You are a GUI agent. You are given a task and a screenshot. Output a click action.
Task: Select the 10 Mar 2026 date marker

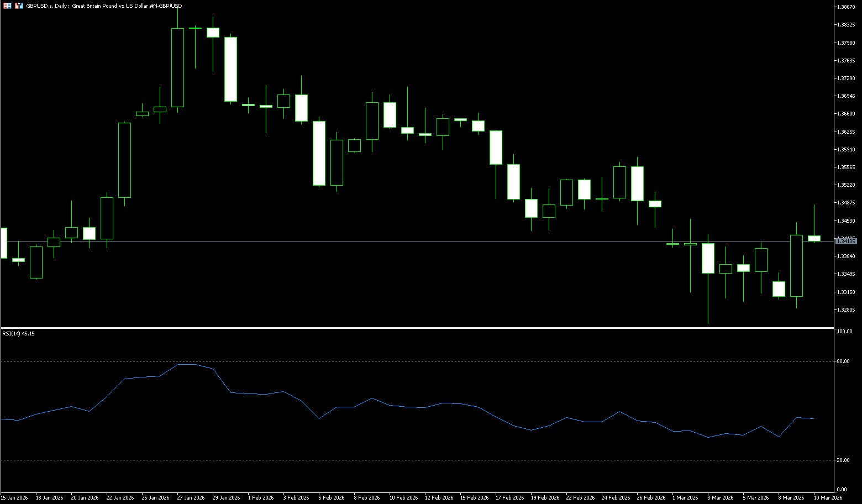(x=827, y=497)
